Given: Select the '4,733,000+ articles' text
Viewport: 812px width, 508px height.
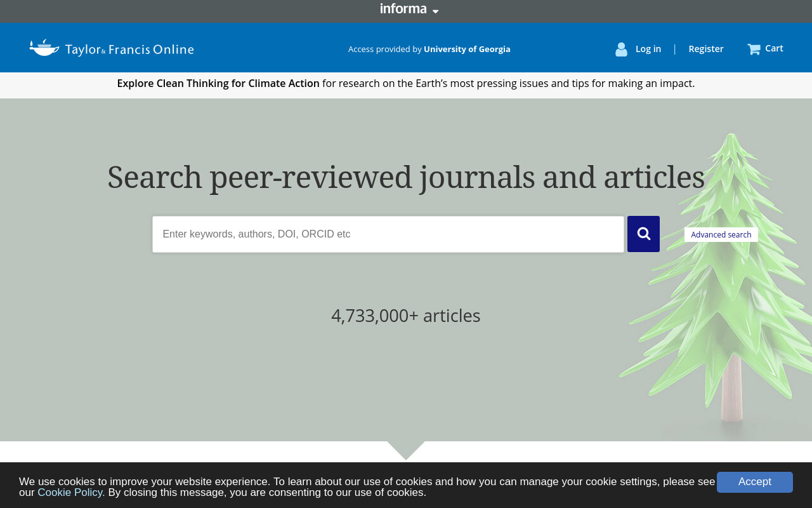Looking at the screenshot, I should (406, 316).
